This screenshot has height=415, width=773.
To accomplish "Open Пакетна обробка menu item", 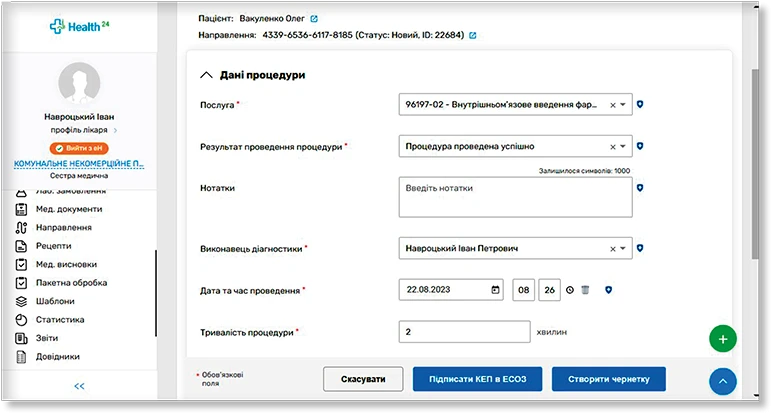I will coord(71,283).
